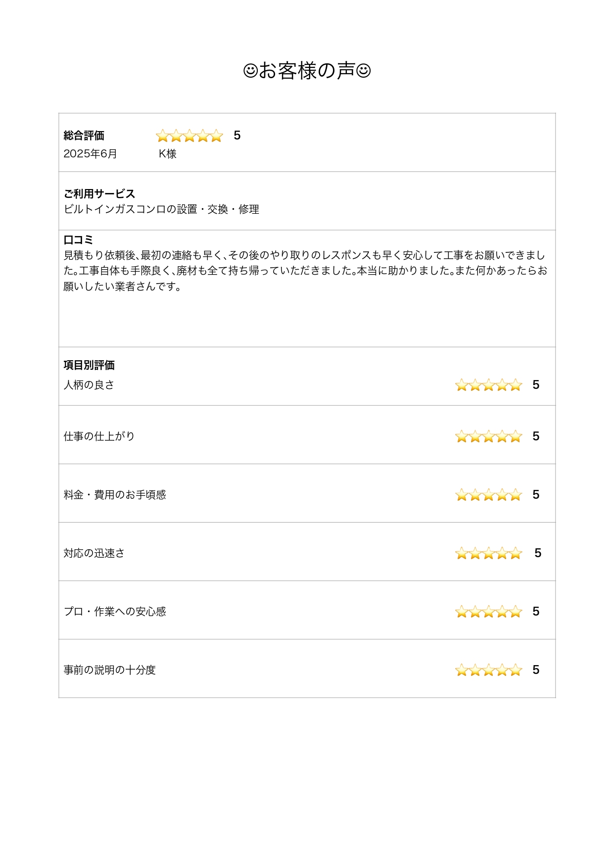This screenshot has width=614, height=868.
Task: Click the stars in the 仕事の仕上がり row
Action: point(488,436)
